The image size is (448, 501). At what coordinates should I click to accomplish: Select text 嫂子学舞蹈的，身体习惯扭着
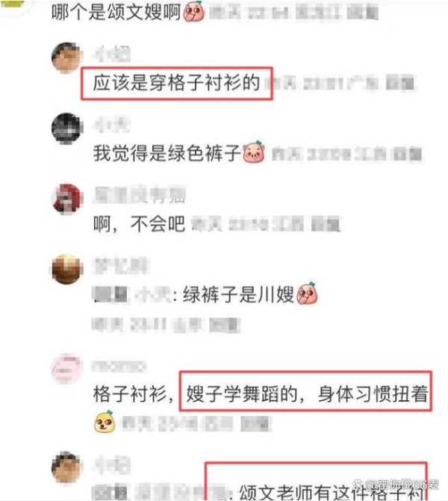point(307,393)
